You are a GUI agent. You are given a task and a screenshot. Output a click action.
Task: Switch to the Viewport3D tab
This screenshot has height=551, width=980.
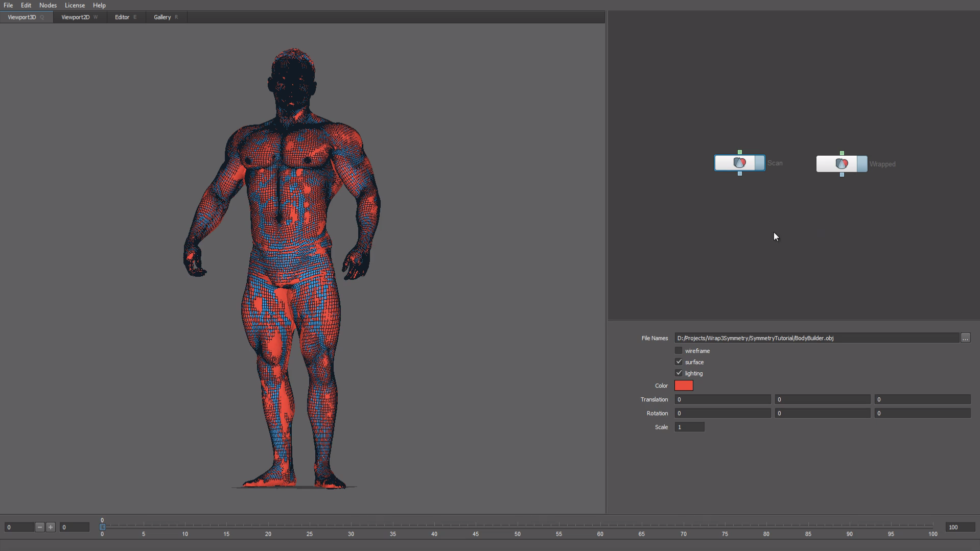point(26,17)
